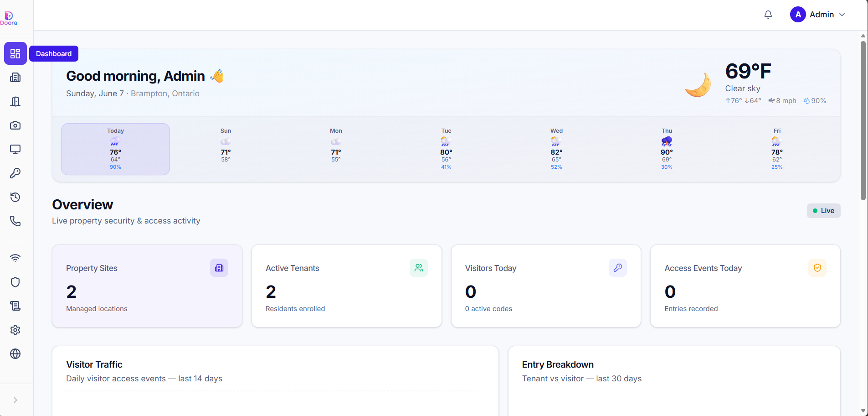Select the Mon forecast day
Viewport: 868px width, 416px height.
(336, 149)
